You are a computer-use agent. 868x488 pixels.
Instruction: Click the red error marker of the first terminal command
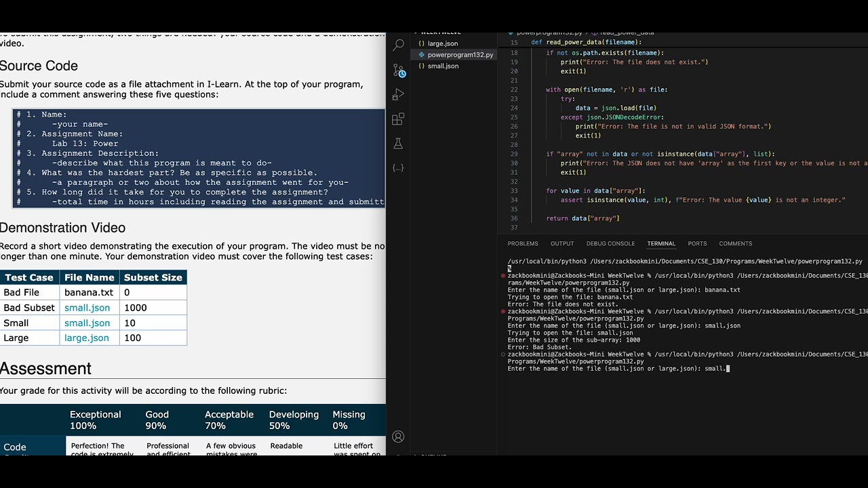[503, 276]
